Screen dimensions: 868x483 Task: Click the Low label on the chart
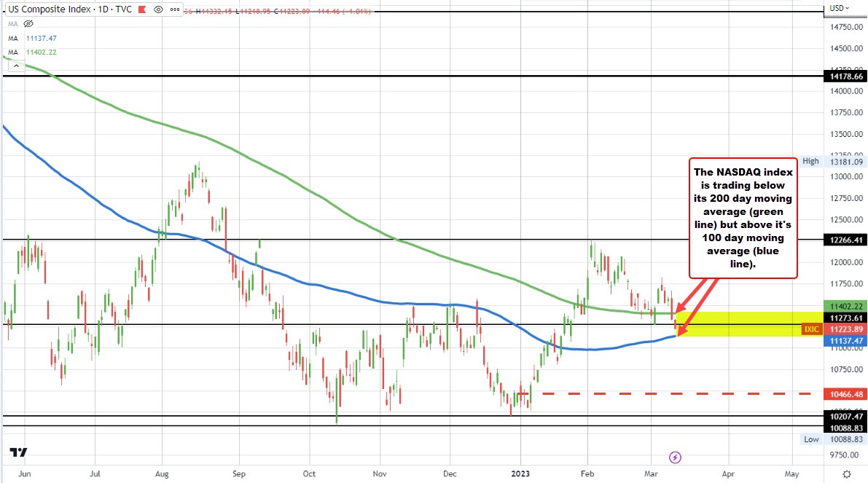click(811, 439)
